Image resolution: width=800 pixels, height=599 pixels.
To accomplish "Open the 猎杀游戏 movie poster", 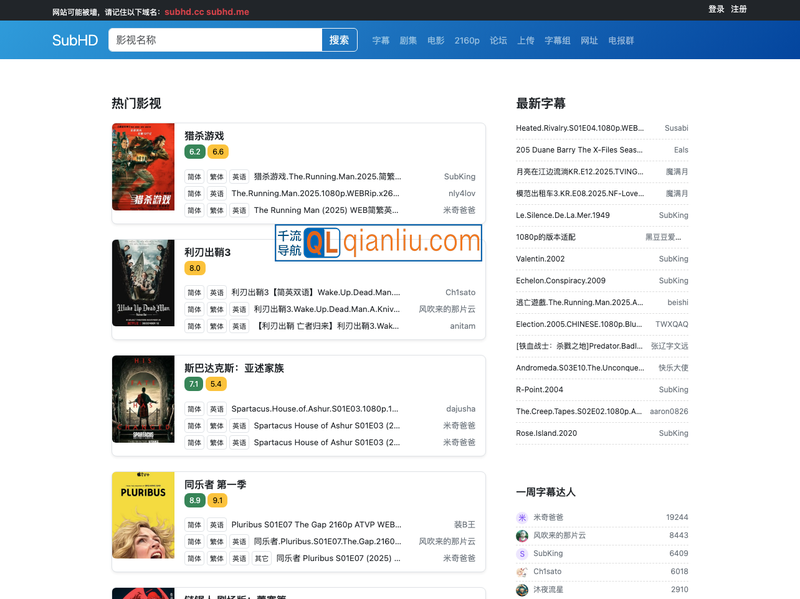I will [x=143, y=167].
